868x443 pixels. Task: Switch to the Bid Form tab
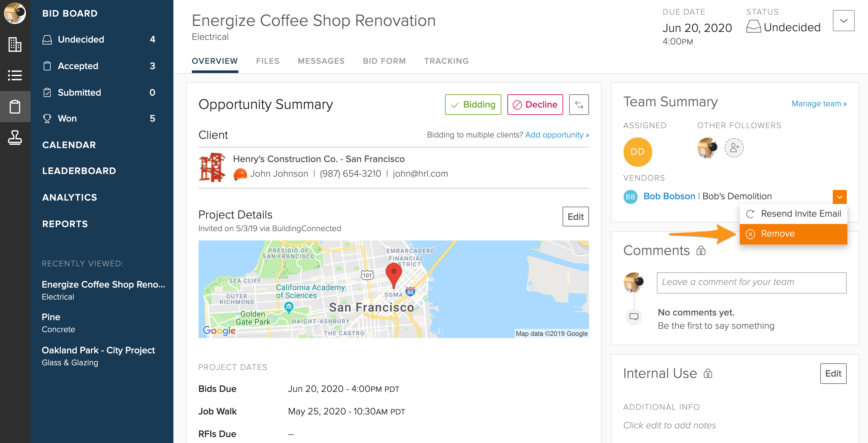(384, 61)
